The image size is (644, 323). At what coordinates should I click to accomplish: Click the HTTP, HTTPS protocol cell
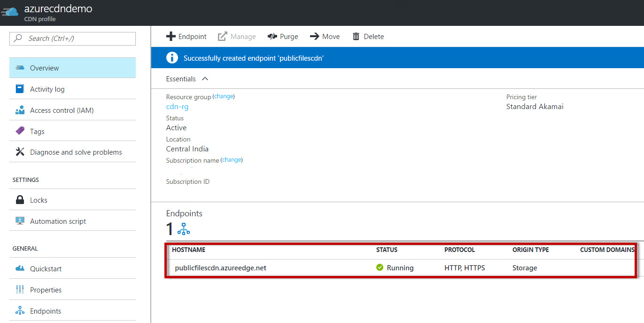point(465,268)
